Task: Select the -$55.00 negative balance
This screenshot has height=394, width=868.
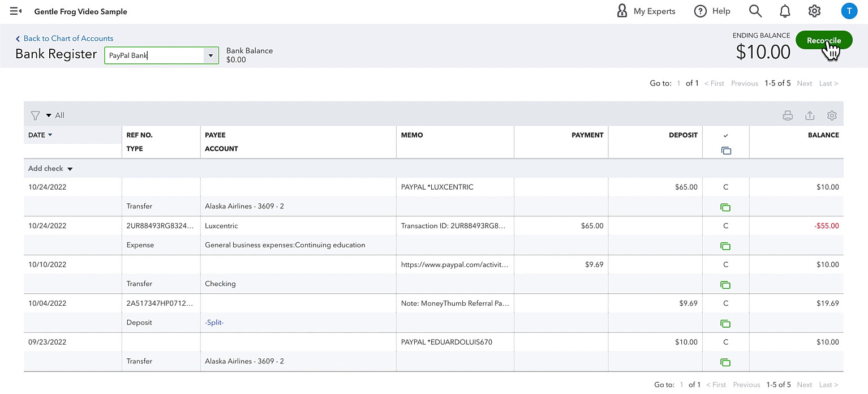Action: pyautogui.click(x=827, y=226)
